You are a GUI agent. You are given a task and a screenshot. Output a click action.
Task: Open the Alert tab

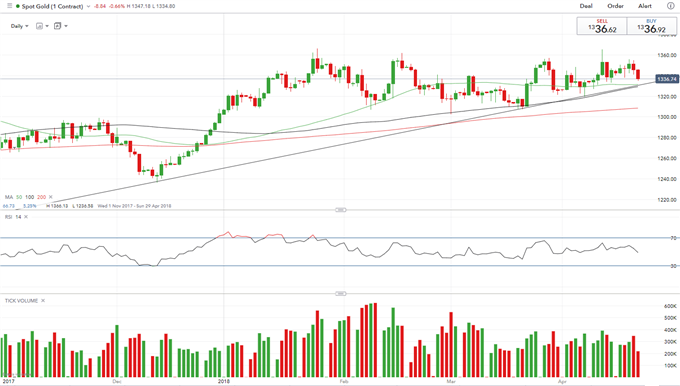coord(644,6)
